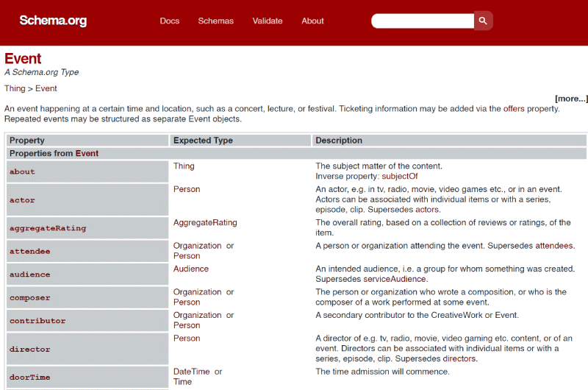Click the Audience type link

click(191, 269)
